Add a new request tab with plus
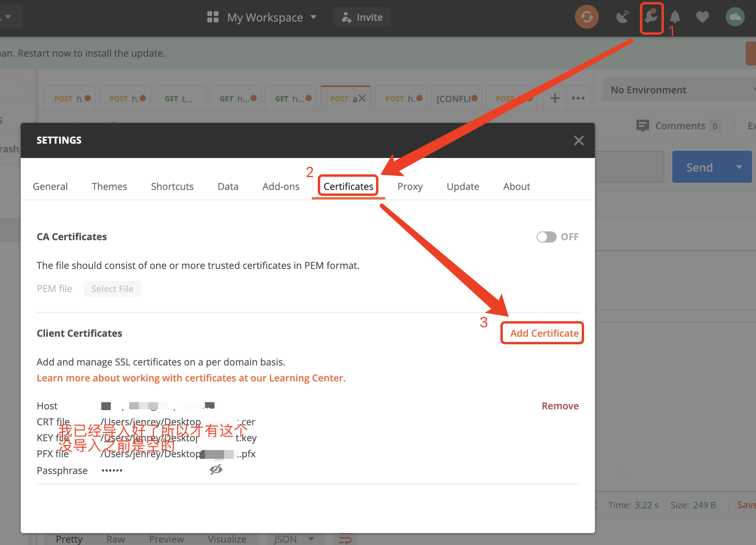This screenshot has height=545, width=756. 555,98
